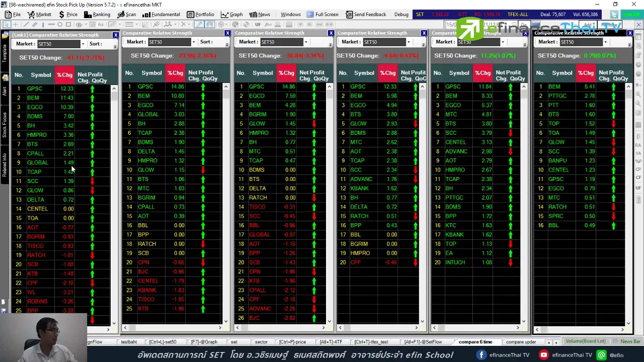Switch to [Ctrl+P]-price tab

coord(292,342)
